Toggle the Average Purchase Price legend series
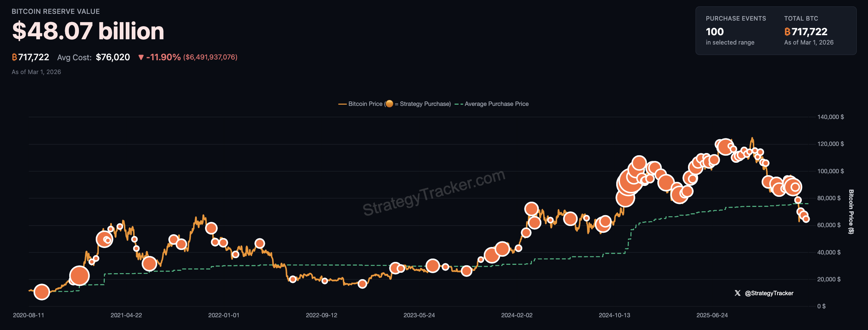 (x=496, y=104)
